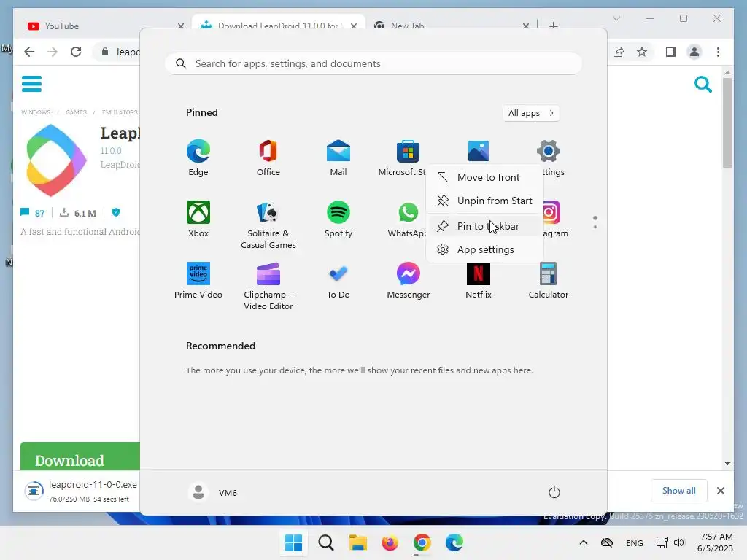The image size is (747, 560).
Task: Reload the Chrome page
Action: 76,52
